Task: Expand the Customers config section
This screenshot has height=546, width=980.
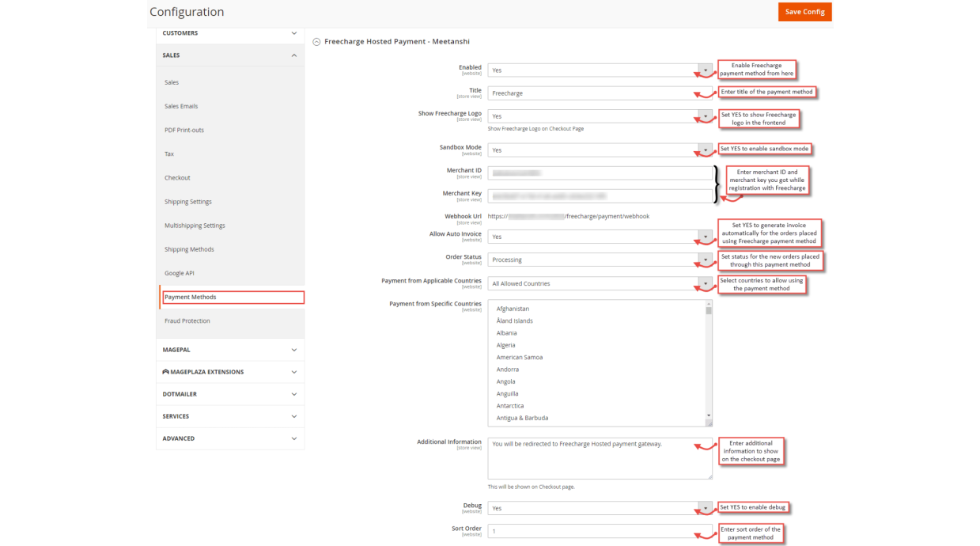Action: click(229, 33)
